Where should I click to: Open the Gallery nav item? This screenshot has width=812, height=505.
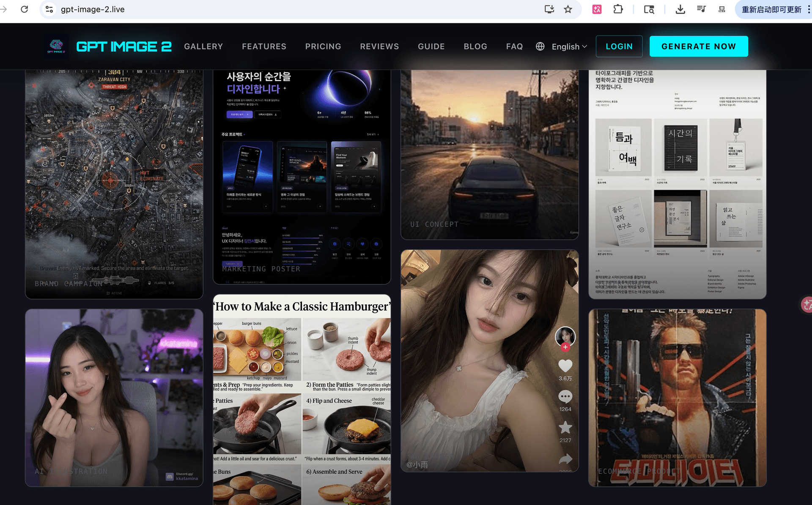(203, 46)
